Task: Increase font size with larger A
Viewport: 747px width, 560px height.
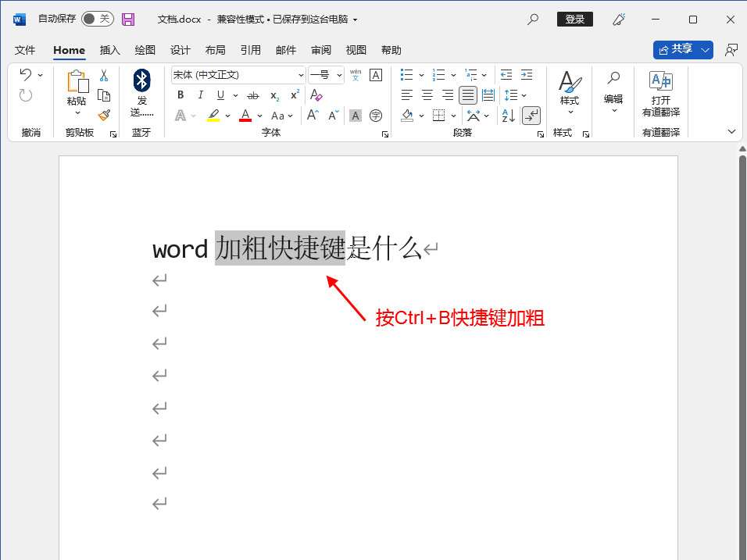Action: point(313,116)
